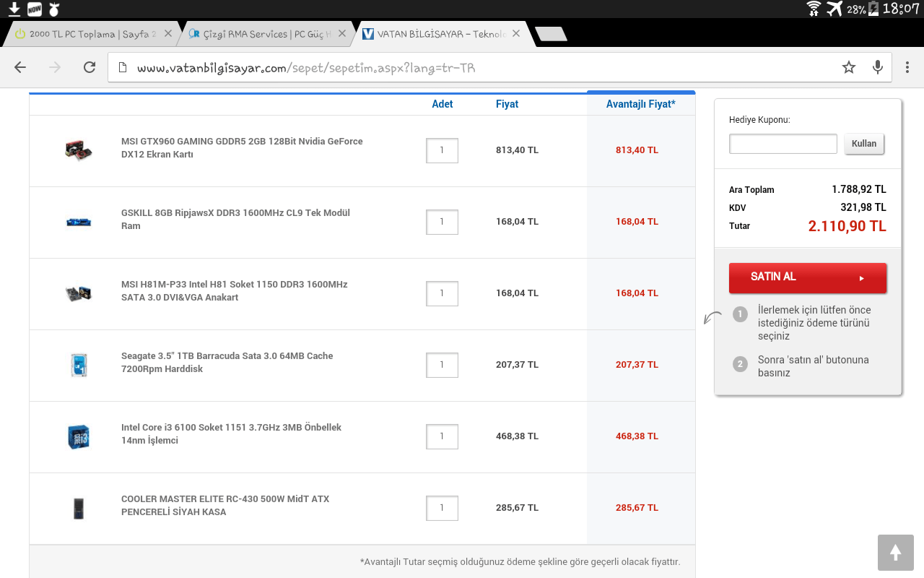Screen dimensions: 924x578
Task: Open the GSKILL RipjawsX RAM thumbnail
Action: pos(79,222)
